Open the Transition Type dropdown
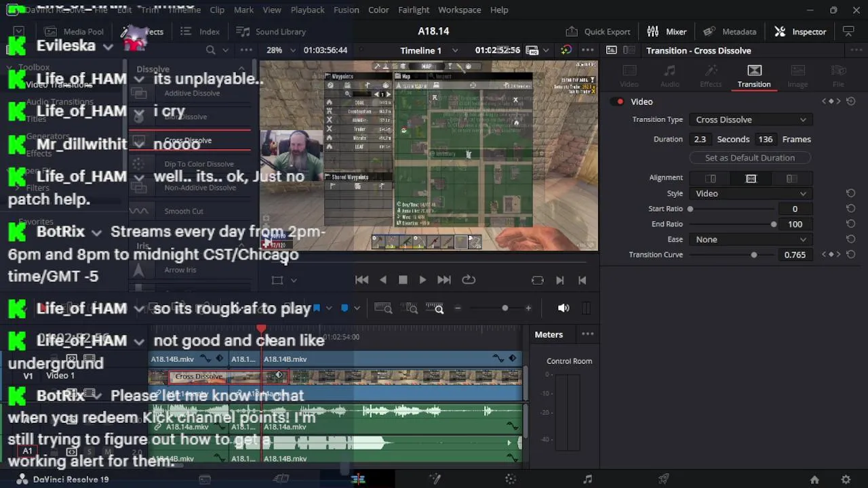The image size is (868, 488). point(750,119)
